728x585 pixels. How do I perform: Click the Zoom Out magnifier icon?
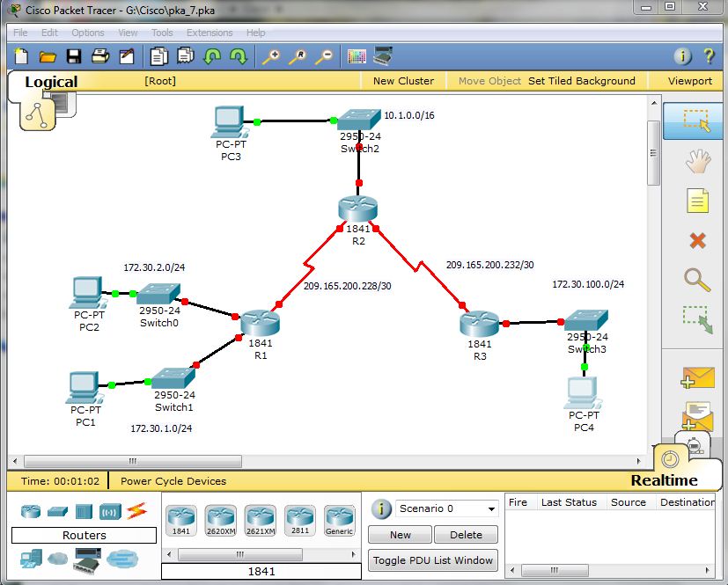(x=324, y=56)
